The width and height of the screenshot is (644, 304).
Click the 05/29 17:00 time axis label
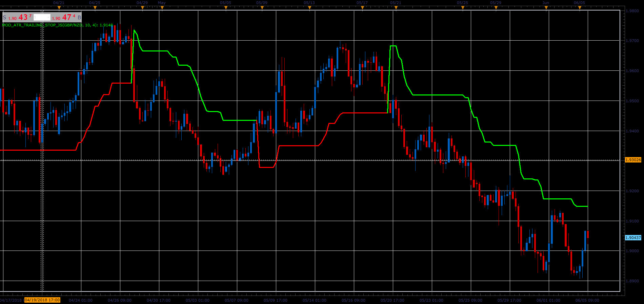[509, 300]
